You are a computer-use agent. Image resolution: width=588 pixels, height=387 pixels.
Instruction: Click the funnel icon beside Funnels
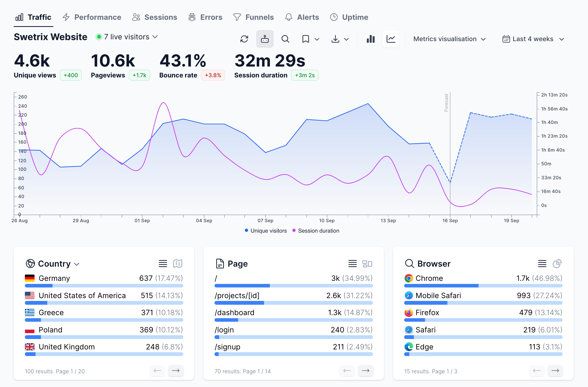(237, 17)
